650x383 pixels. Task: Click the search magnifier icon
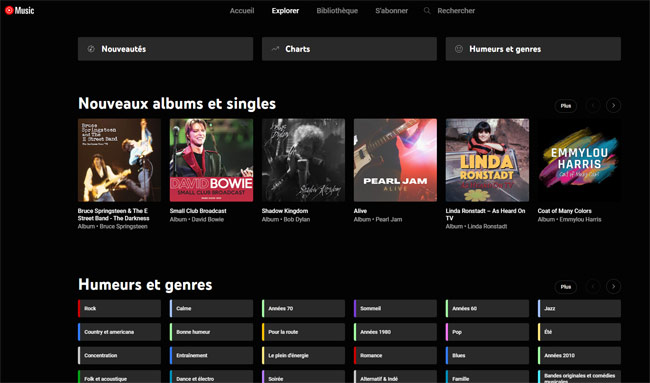pyautogui.click(x=427, y=11)
